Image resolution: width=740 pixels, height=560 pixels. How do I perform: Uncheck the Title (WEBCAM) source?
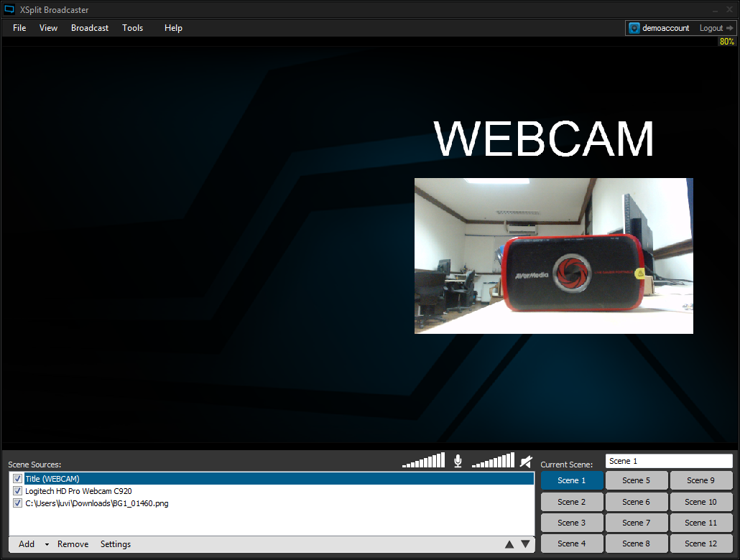(x=17, y=478)
